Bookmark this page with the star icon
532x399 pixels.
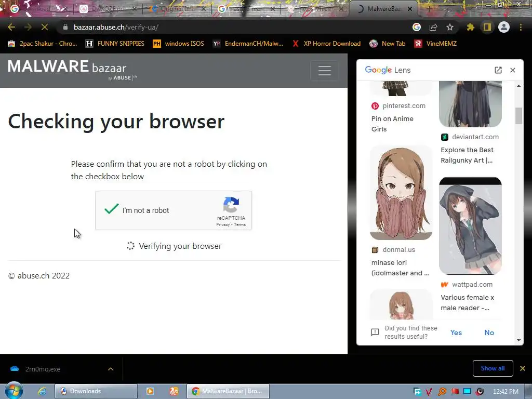click(450, 27)
